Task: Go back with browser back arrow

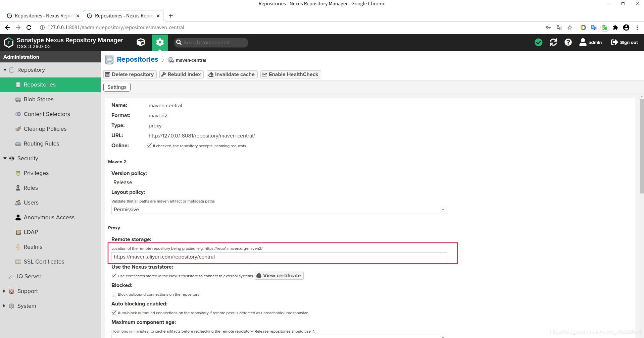Action: click(x=7, y=27)
